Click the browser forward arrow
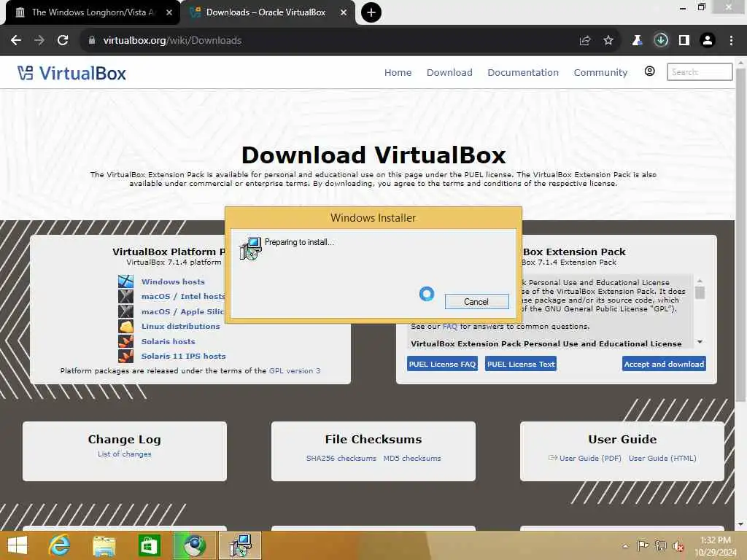This screenshot has width=747, height=560. [x=39, y=41]
